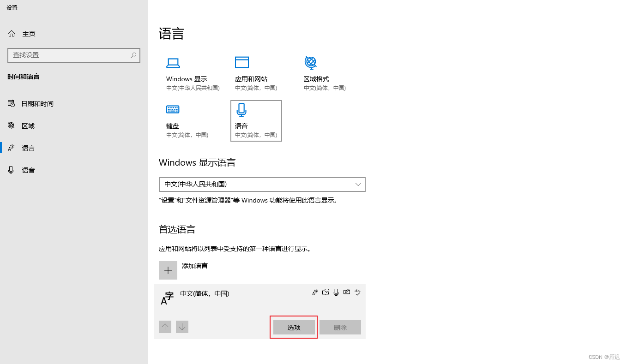The width and height of the screenshot is (627, 364).
Task: Click the Windows 显示 tile label
Action: tap(187, 79)
